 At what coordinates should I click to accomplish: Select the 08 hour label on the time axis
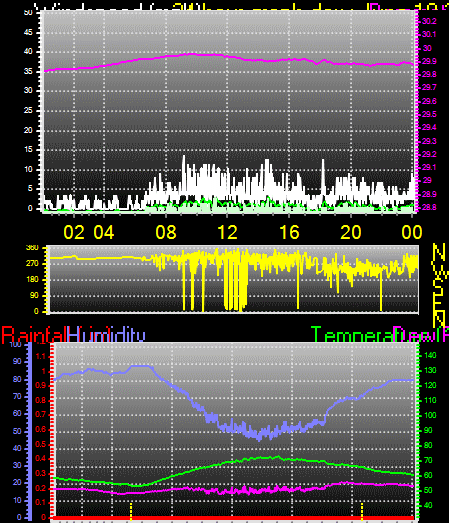tap(166, 232)
